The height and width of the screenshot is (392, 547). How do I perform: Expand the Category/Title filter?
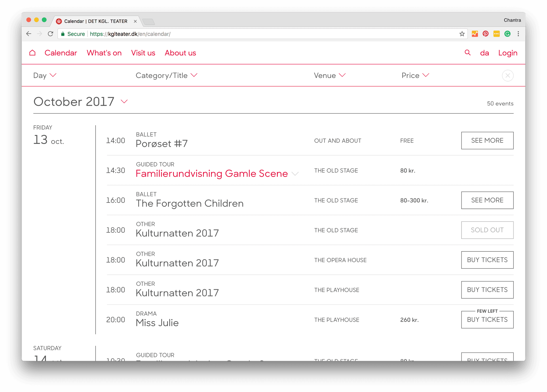[166, 75]
